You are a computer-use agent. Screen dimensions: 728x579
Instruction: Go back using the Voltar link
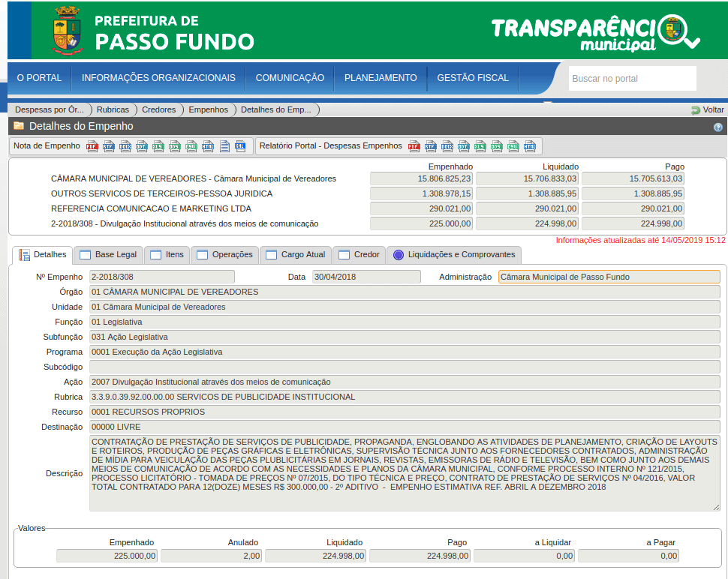(708, 110)
